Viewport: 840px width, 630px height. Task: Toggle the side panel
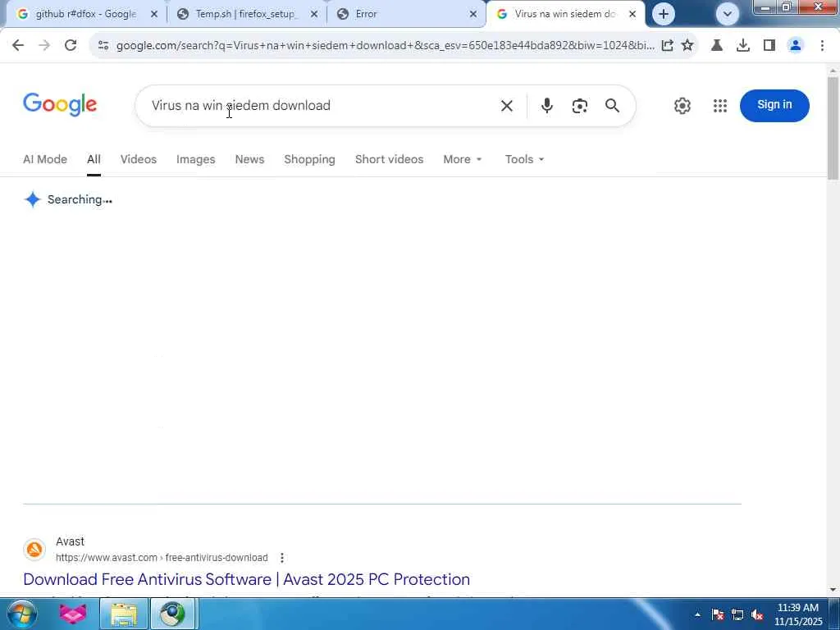[x=769, y=46]
